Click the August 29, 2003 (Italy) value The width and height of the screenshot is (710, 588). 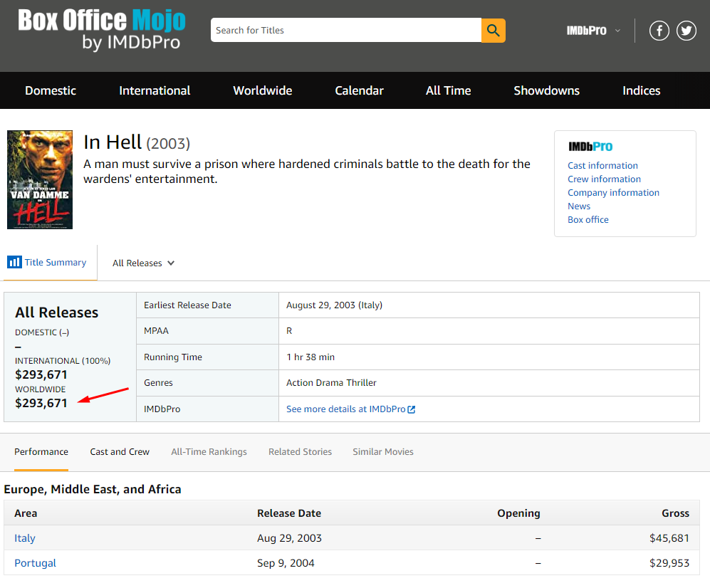[x=334, y=305]
